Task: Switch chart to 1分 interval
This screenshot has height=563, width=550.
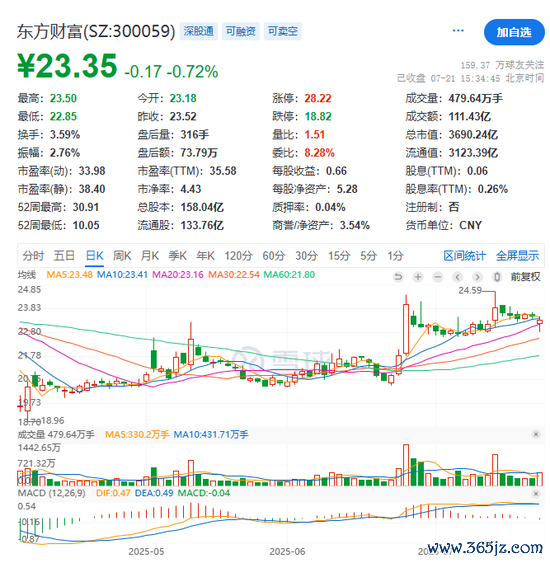Action: pyautogui.click(x=395, y=256)
